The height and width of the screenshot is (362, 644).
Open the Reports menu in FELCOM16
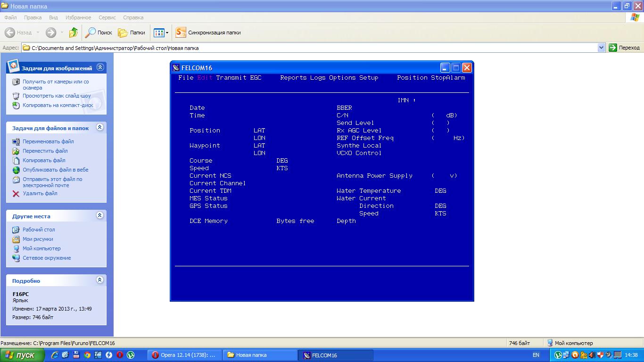pyautogui.click(x=293, y=78)
